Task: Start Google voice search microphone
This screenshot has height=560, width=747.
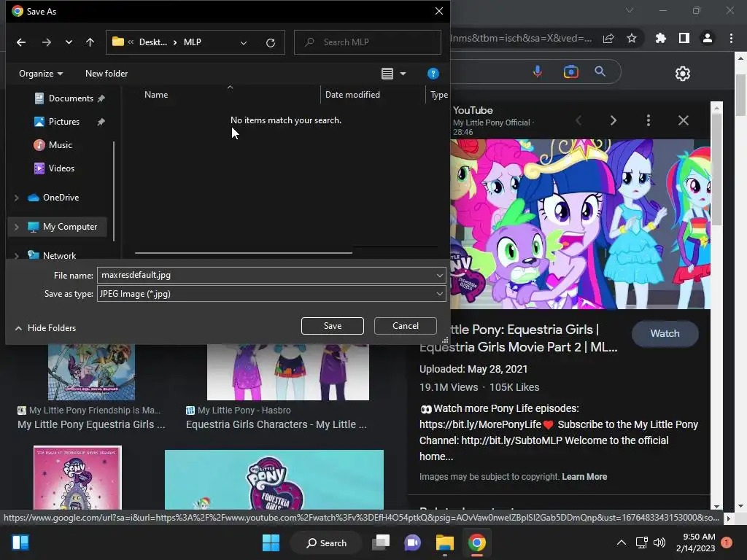Action: click(x=538, y=72)
